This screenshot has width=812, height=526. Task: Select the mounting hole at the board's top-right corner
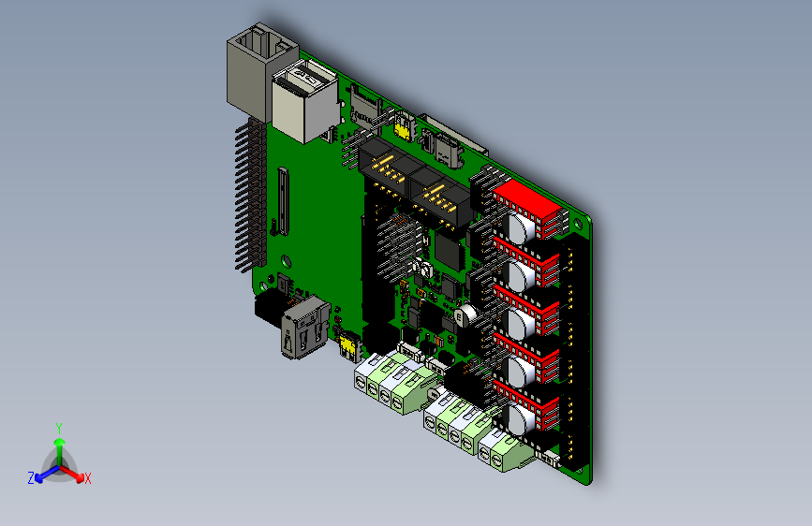[x=579, y=224]
